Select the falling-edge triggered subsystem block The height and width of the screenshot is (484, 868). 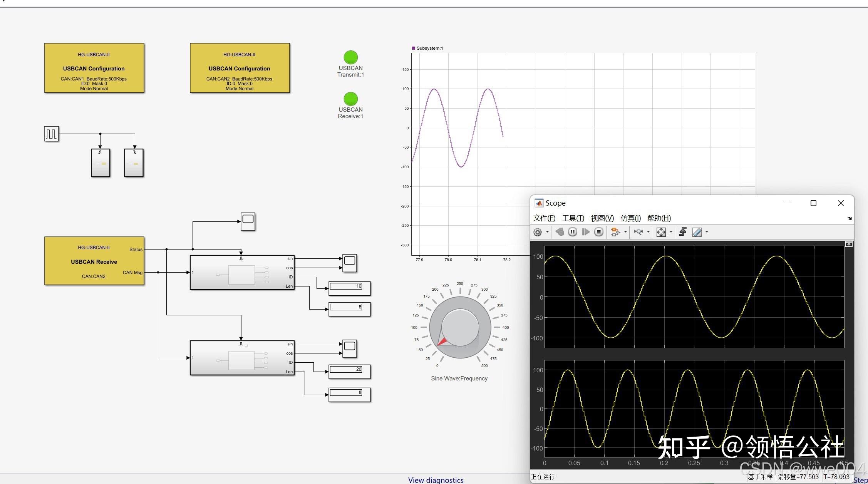[134, 163]
